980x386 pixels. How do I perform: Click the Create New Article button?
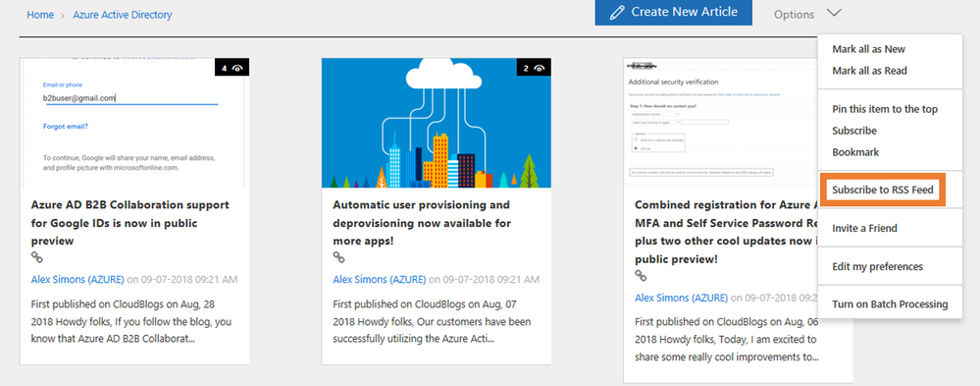673,12
